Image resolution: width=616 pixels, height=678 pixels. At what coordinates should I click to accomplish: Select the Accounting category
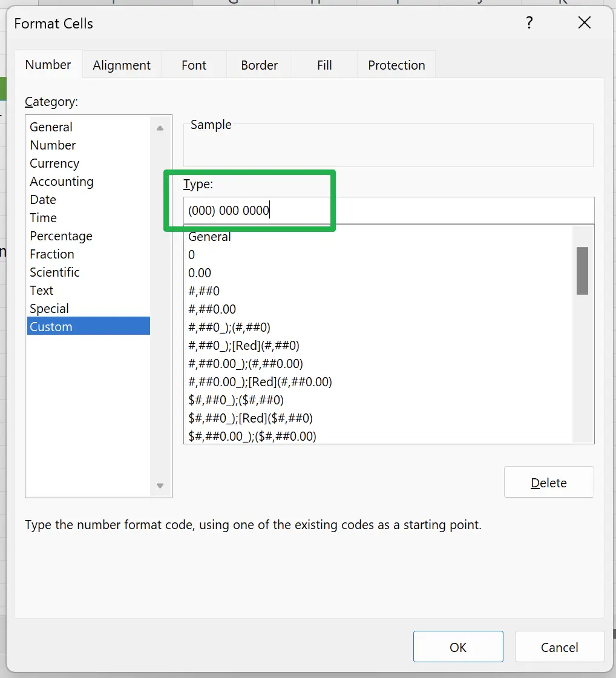62,182
